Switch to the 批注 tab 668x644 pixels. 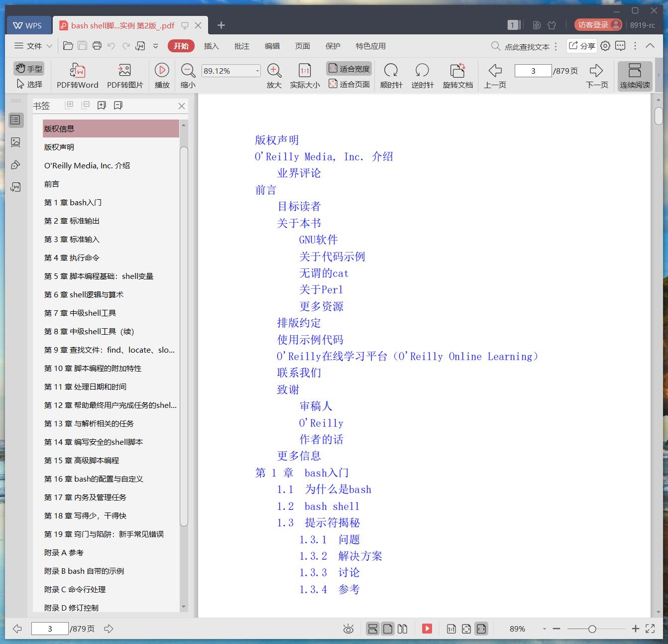click(241, 46)
